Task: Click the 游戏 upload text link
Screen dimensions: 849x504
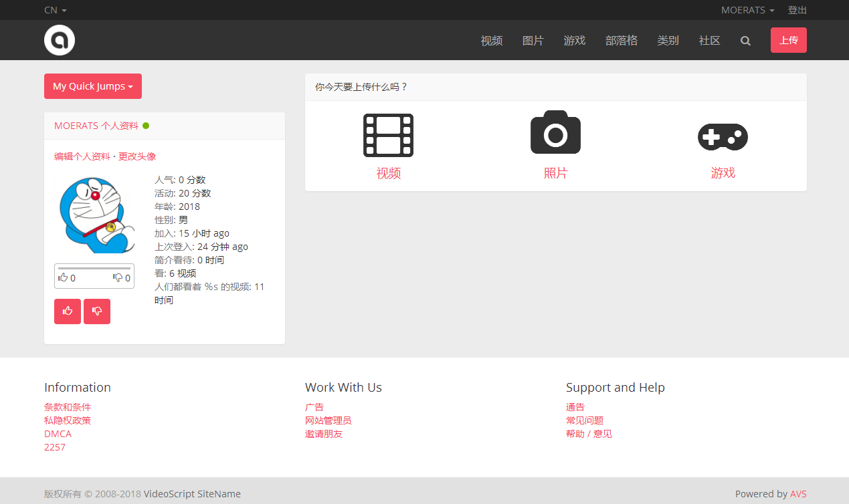Action: click(723, 173)
